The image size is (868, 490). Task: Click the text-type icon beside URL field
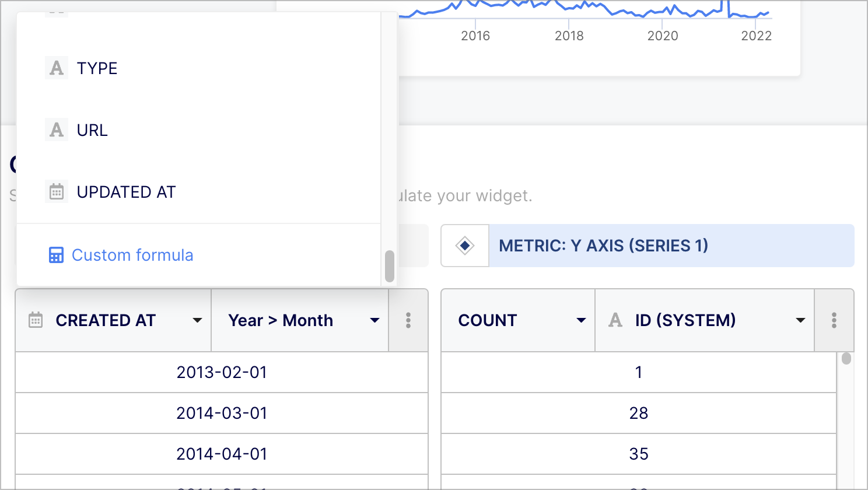point(56,129)
